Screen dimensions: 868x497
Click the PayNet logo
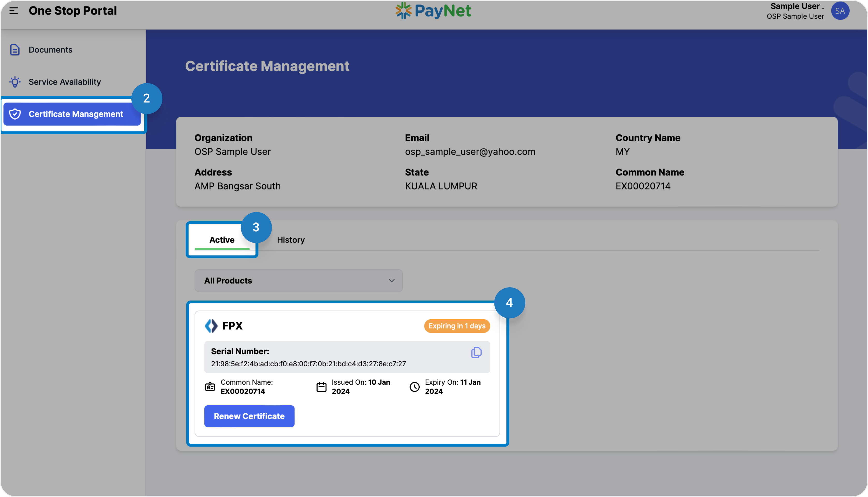[x=433, y=11]
